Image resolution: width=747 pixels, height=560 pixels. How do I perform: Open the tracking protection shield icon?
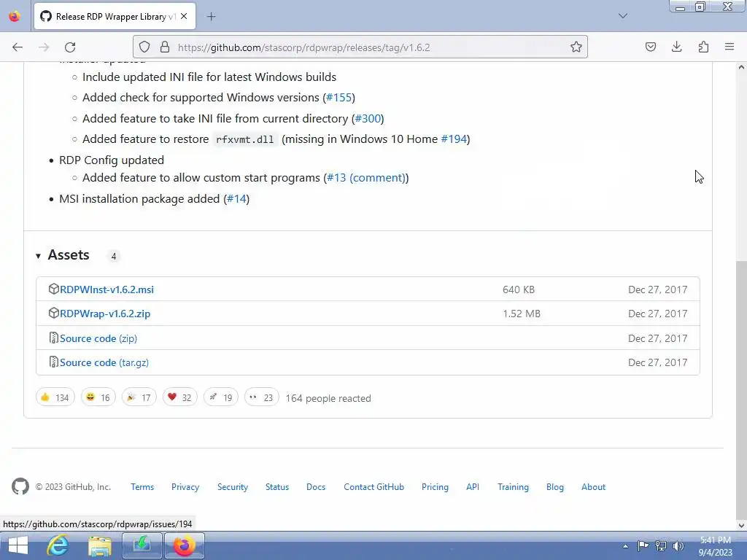coord(144,47)
